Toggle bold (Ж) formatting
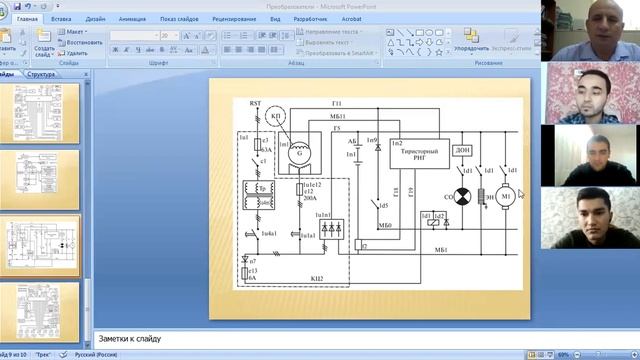 [x=116, y=50]
